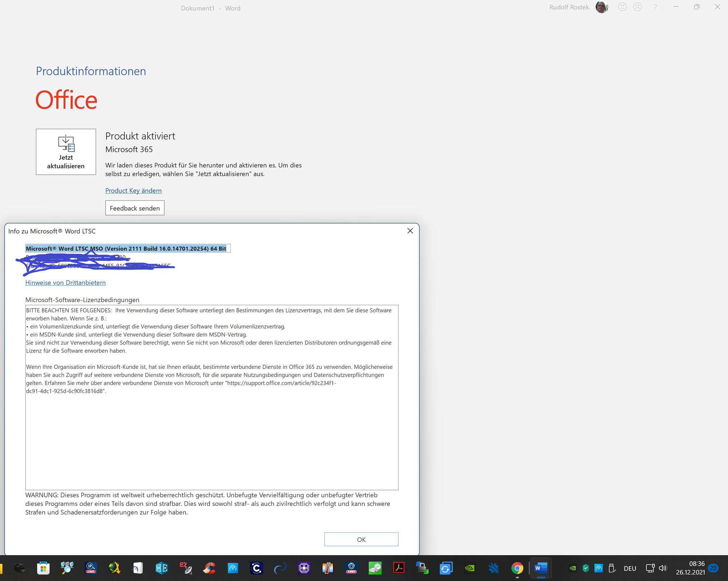The image size is (728, 581).
Task: Click the Produktinformationen heading
Action: (x=91, y=71)
